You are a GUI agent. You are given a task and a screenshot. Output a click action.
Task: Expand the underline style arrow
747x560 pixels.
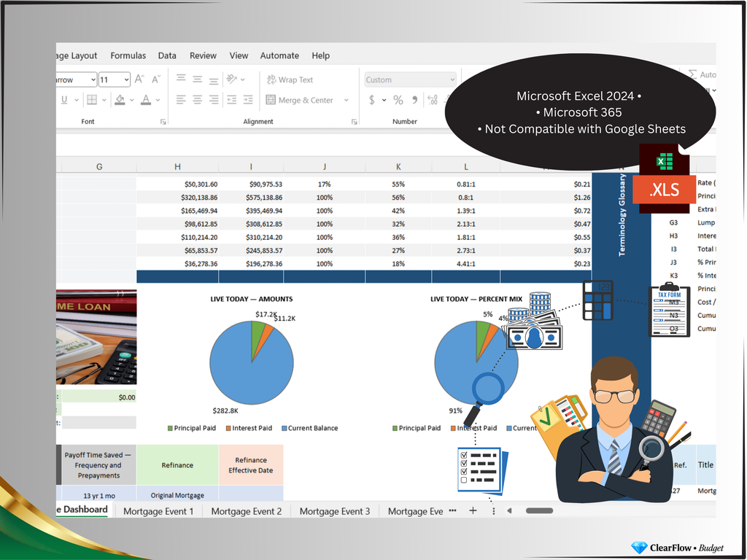[76, 100]
